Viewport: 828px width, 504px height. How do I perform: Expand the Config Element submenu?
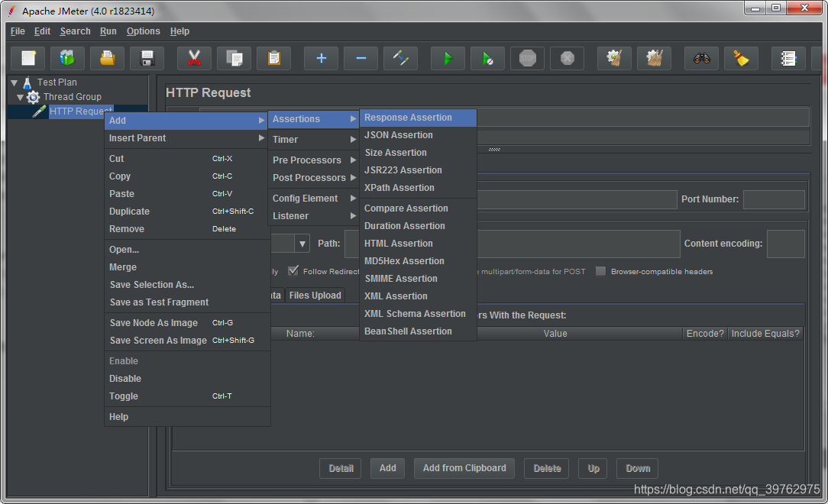tap(313, 199)
